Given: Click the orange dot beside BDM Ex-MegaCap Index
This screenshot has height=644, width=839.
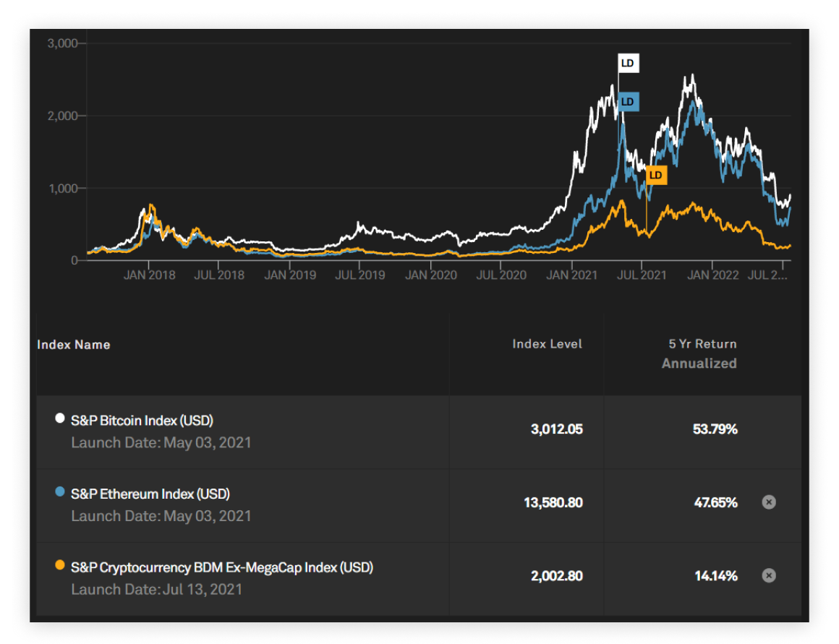Looking at the screenshot, I should coord(60,566).
